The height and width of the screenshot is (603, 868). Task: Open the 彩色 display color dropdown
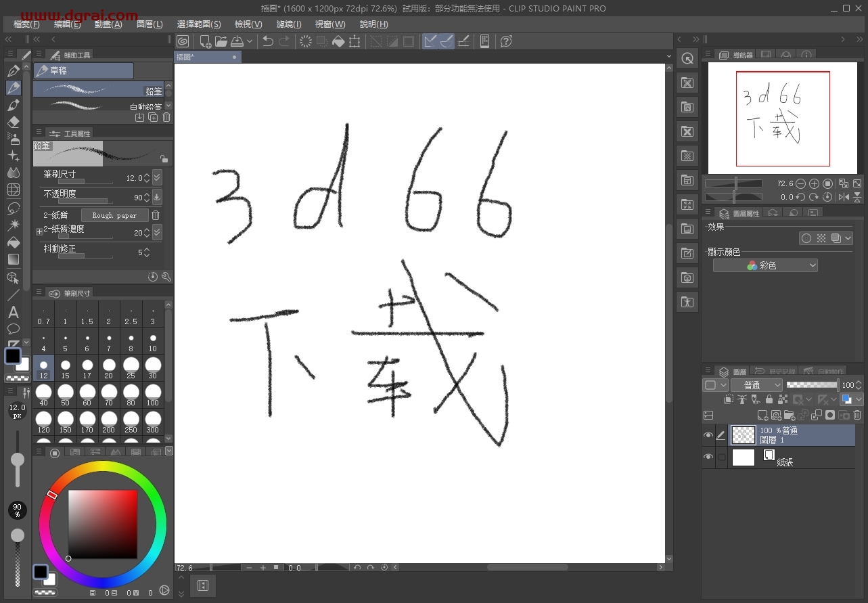(765, 266)
